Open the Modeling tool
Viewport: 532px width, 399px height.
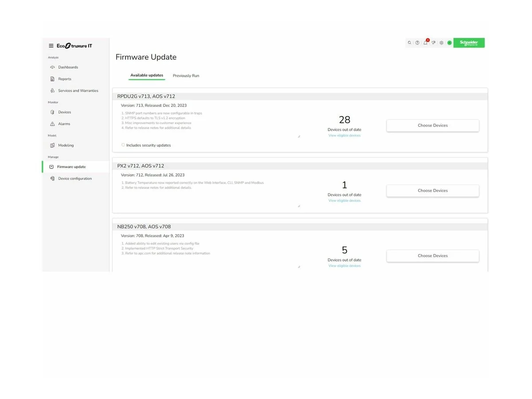66,145
